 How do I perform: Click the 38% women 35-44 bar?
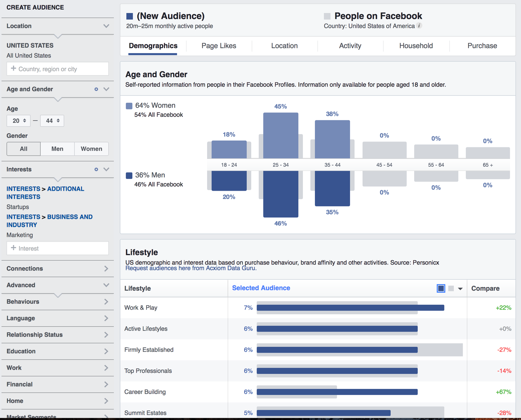[332, 139]
